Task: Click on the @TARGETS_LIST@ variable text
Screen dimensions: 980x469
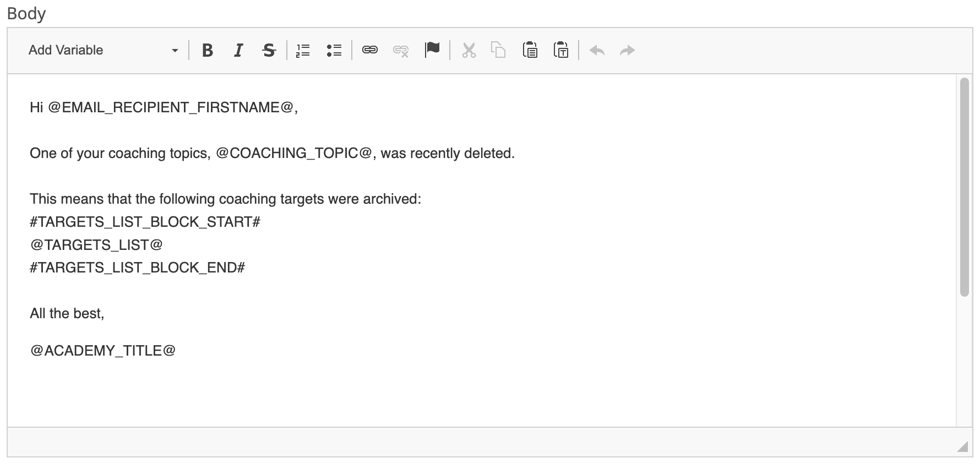Action: pyautogui.click(x=96, y=244)
